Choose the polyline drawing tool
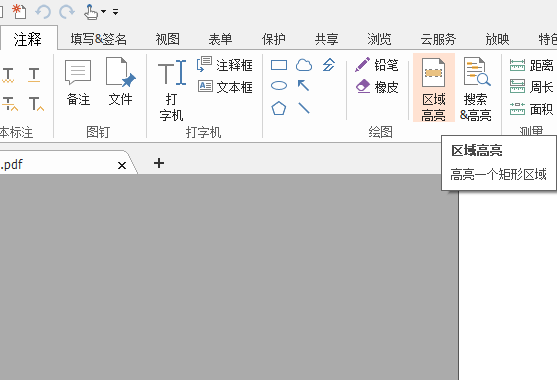 click(329, 65)
